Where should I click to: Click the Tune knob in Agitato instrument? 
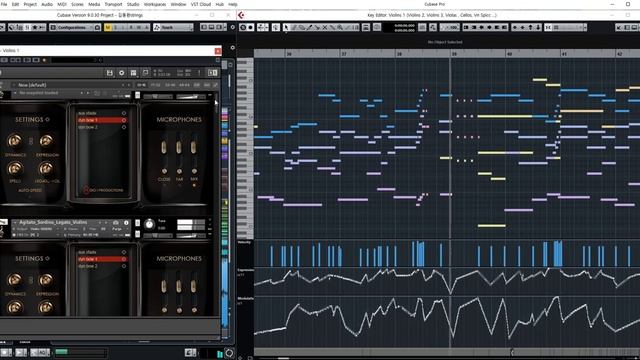point(149,224)
